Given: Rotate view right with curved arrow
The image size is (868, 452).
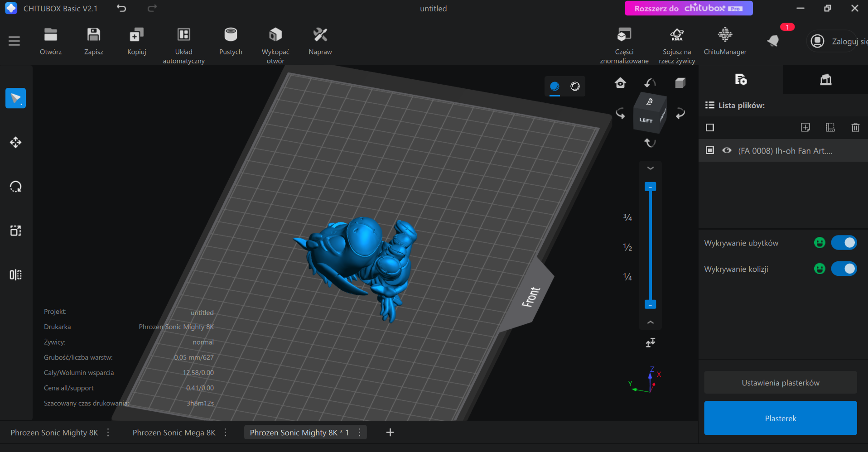Looking at the screenshot, I should pyautogui.click(x=680, y=113).
